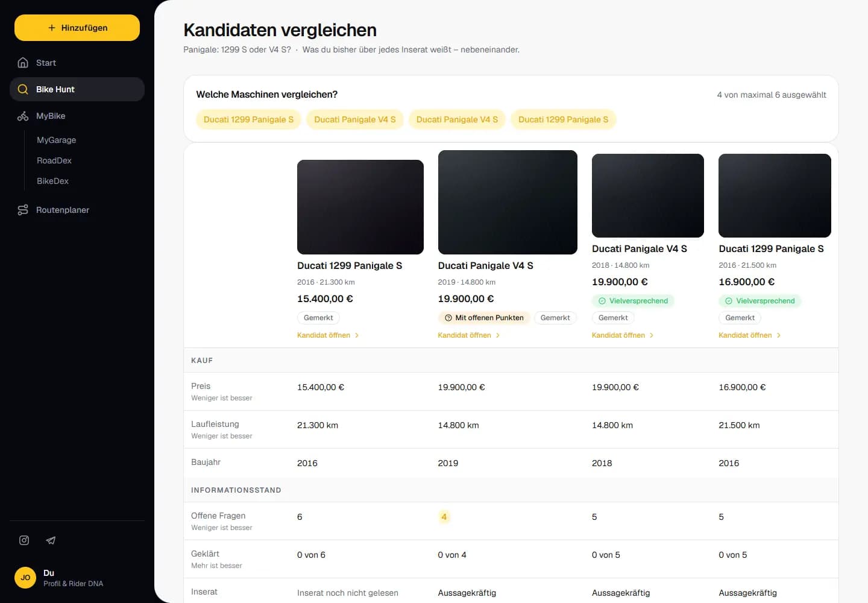Click the chevron after Kandidat öffnen under 16.900,00 €
The image size is (868, 603).
[x=779, y=335]
